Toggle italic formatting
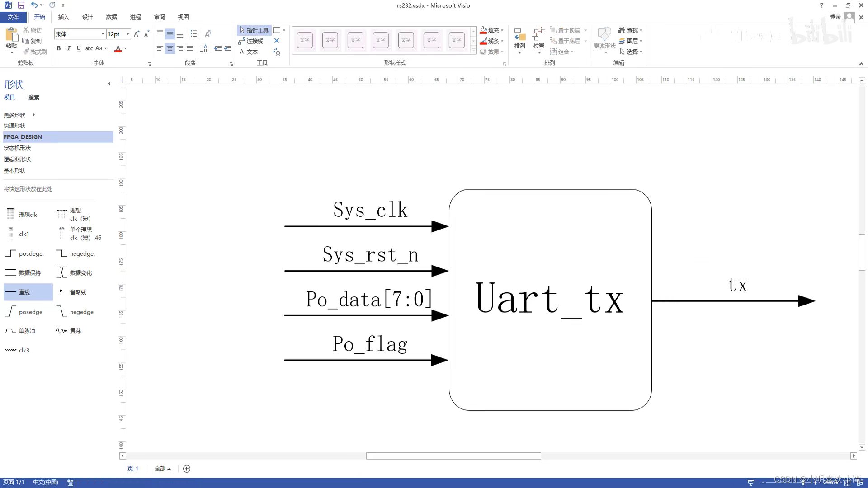This screenshot has width=868, height=488. (68, 48)
